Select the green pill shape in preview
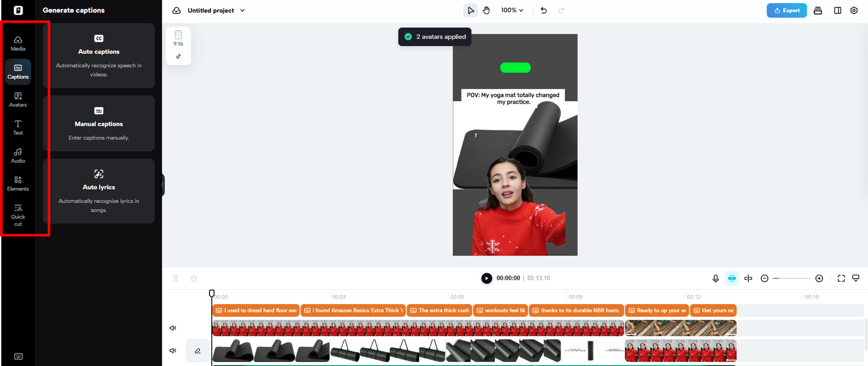Screen dimensions: 868x366 (515, 68)
